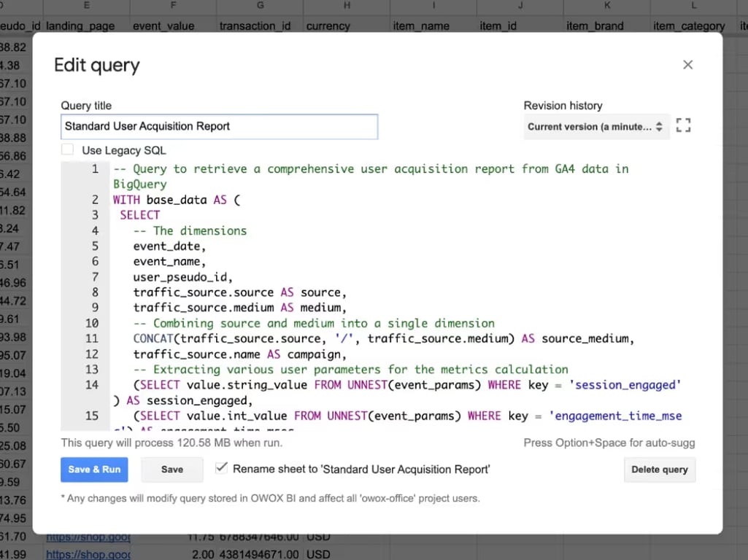Screen dimensions: 748x560
Task: Edit the Query title field
Action: [220, 126]
